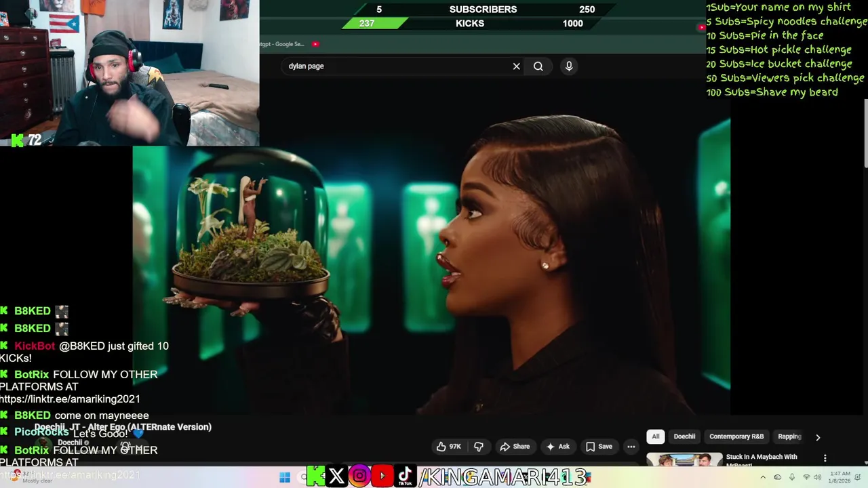Like the video showing 97K likes
868x488 pixels.
click(x=449, y=447)
